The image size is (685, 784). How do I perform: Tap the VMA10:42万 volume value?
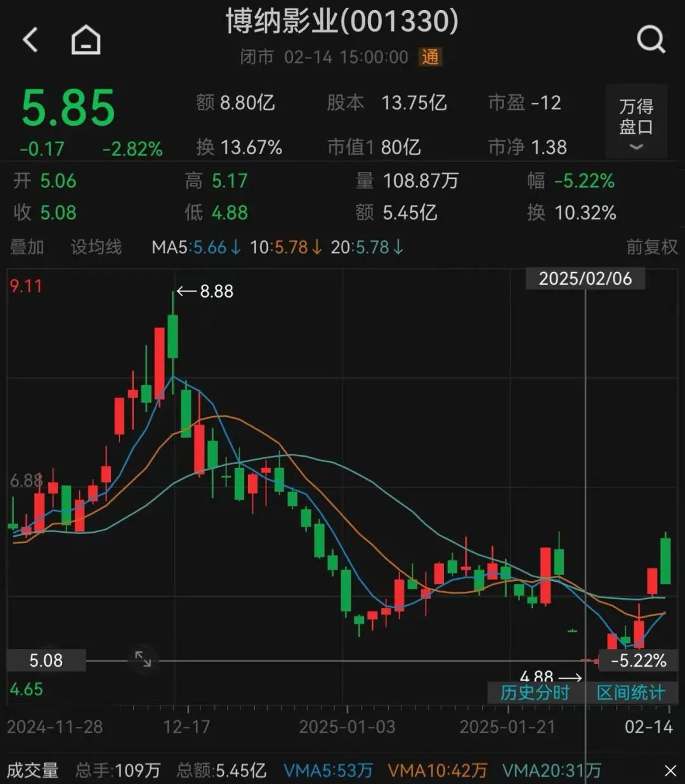[438, 771]
